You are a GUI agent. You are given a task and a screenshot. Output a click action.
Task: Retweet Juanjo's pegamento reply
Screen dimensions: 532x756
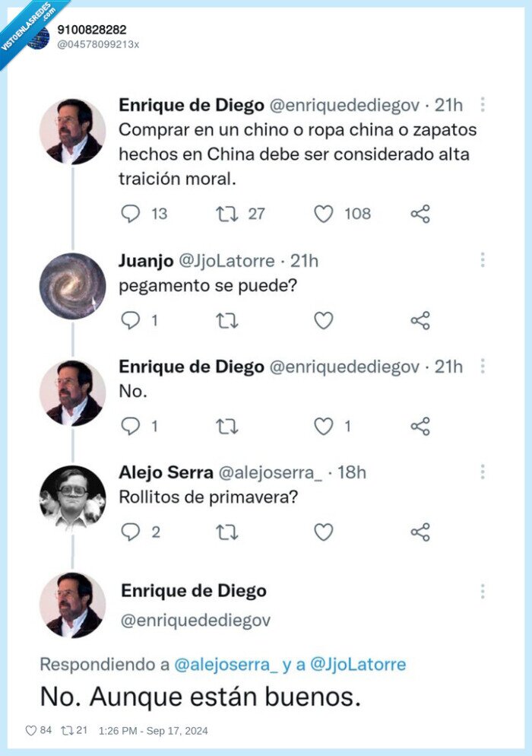226,320
